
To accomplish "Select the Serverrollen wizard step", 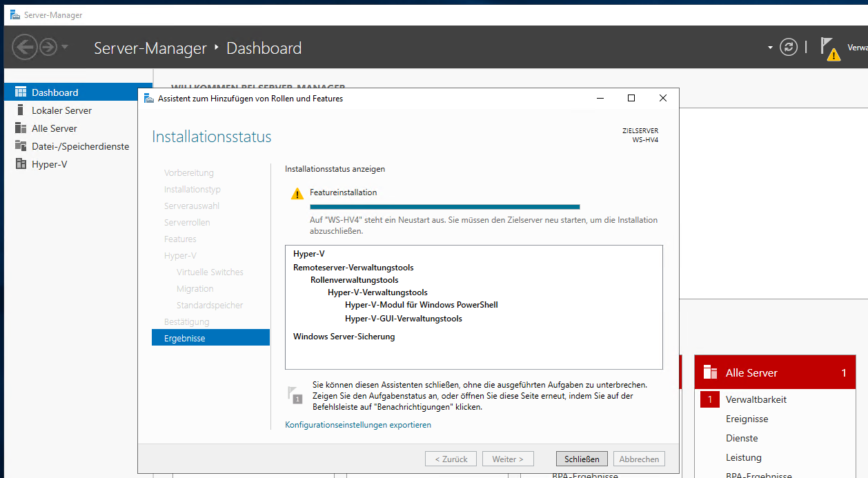I will (x=187, y=223).
